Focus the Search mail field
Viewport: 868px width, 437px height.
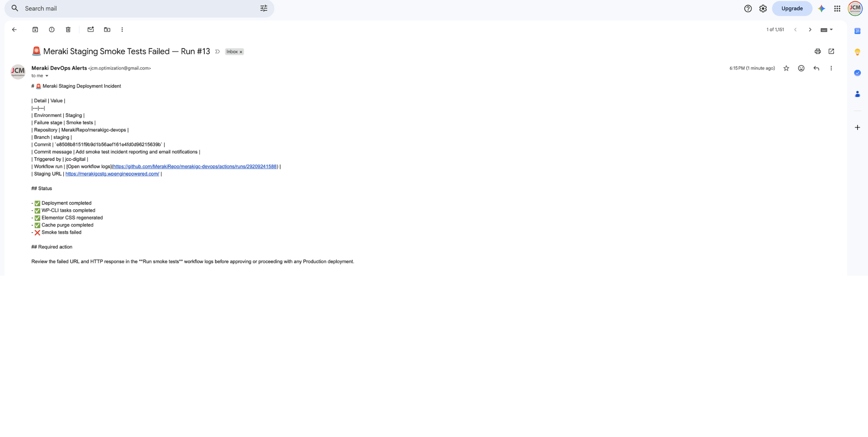pos(140,9)
